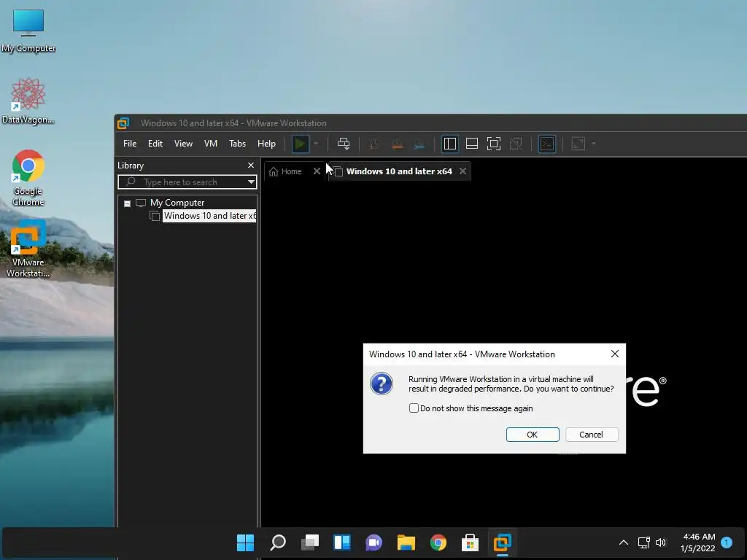Click OK in the VMware dialog
Image resolution: width=747 pixels, height=560 pixels.
(x=533, y=435)
